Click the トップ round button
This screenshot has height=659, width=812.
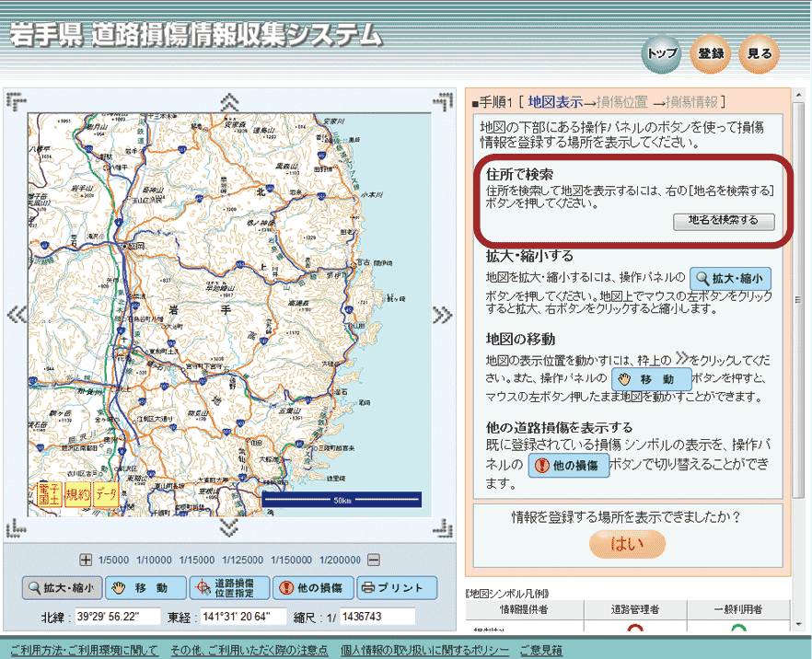click(662, 53)
